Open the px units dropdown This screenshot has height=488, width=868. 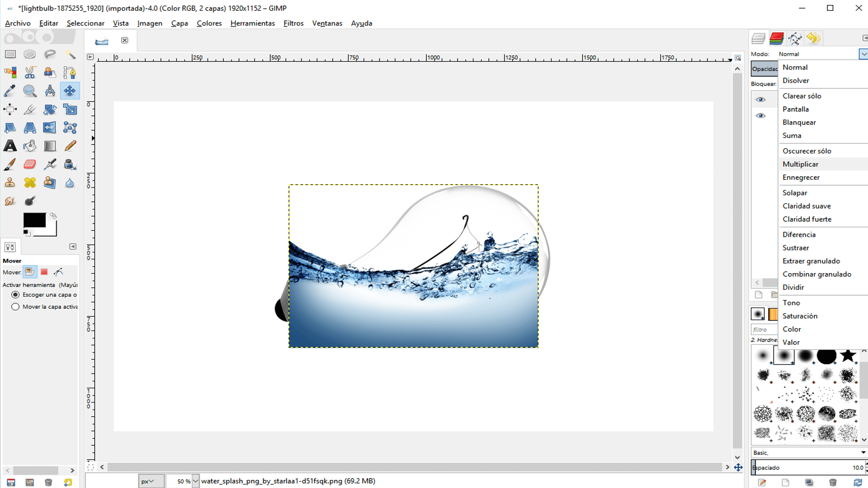tap(151, 481)
